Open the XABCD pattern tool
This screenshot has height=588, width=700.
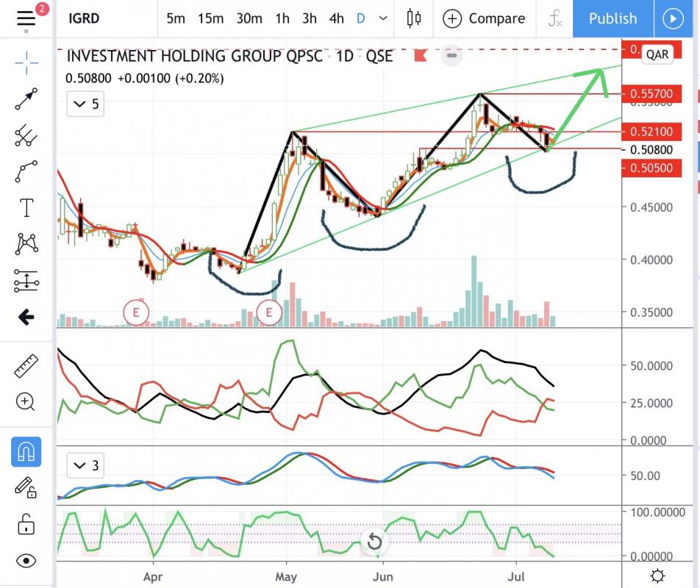26,243
